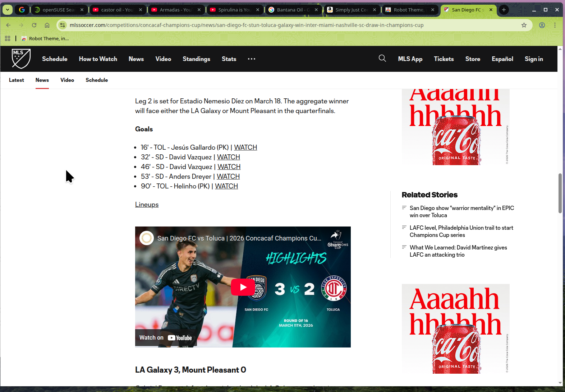This screenshot has height=392, width=565.
Task: Switch to the Simply Just Amazon tab
Action: pos(352,10)
